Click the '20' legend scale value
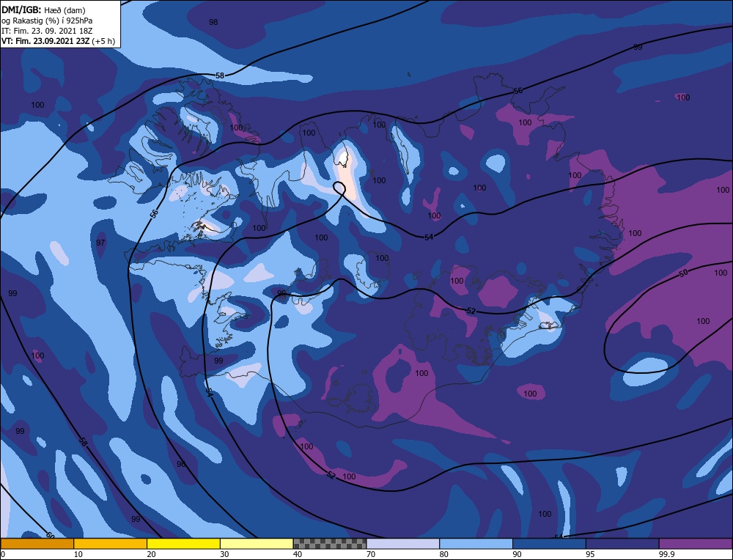Viewport: 733px width, 560px height. pyautogui.click(x=152, y=554)
